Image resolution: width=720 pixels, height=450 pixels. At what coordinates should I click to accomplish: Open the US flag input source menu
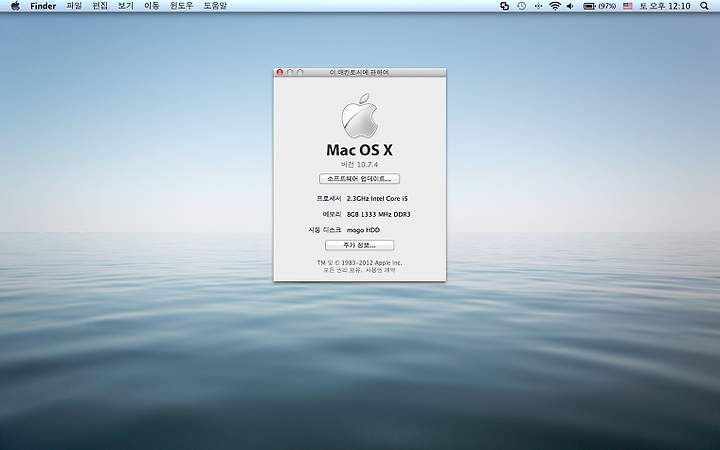(x=628, y=6)
